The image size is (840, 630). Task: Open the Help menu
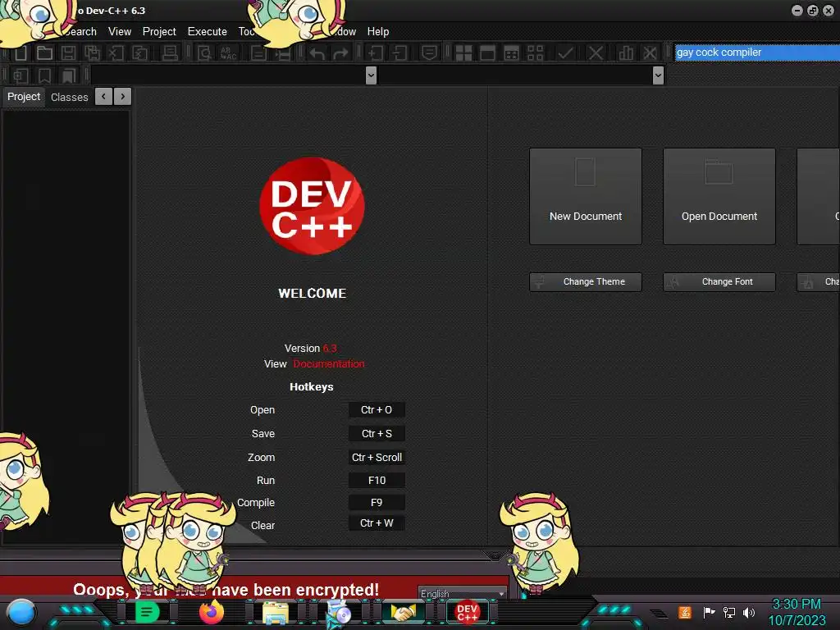[x=377, y=32]
